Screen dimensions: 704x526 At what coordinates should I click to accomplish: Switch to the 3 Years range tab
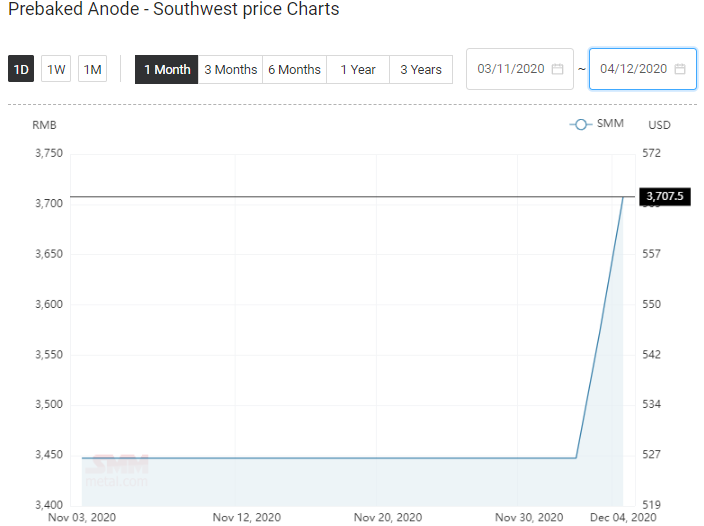pos(420,69)
